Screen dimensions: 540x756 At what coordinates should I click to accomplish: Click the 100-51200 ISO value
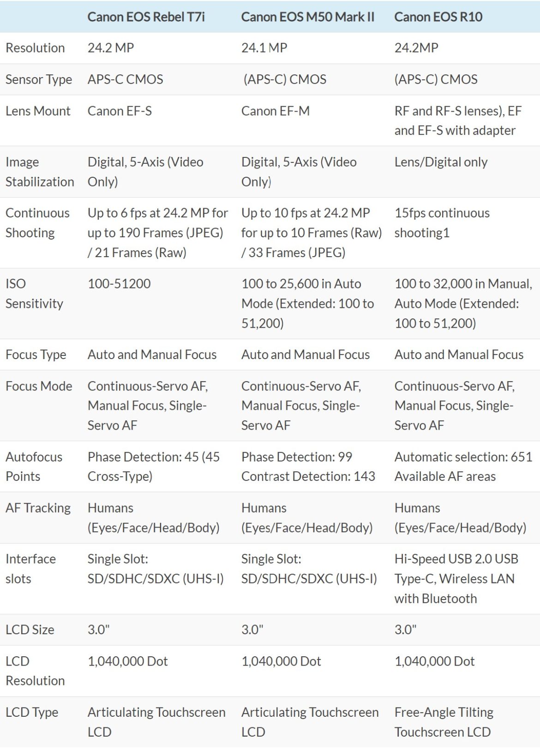coord(119,284)
